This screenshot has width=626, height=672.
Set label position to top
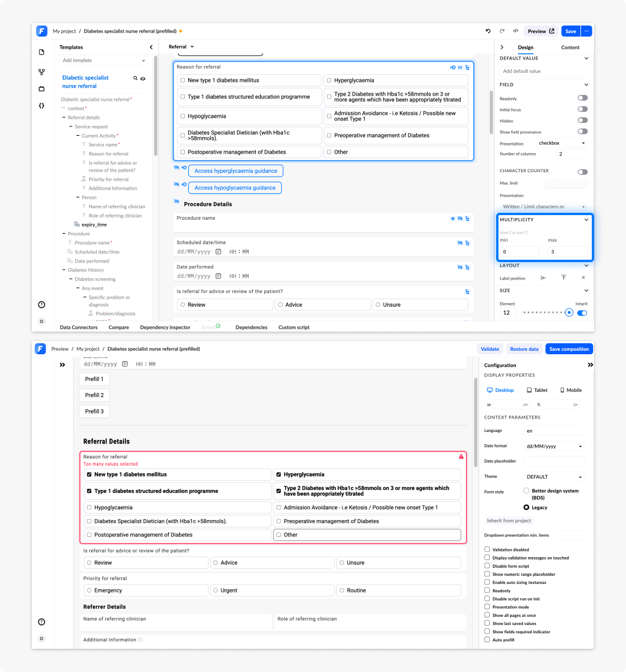pyautogui.click(x=563, y=278)
